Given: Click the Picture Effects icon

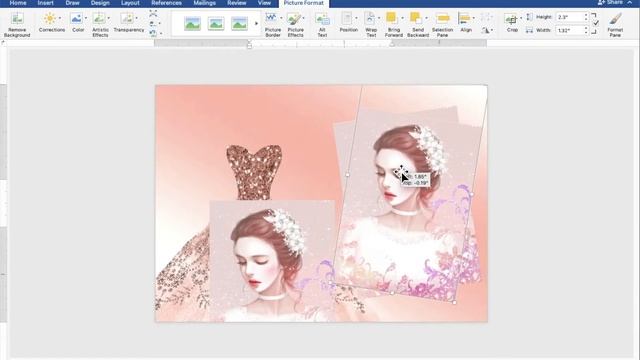Looking at the screenshot, I should pyautogui.click(x=294, y=19).
